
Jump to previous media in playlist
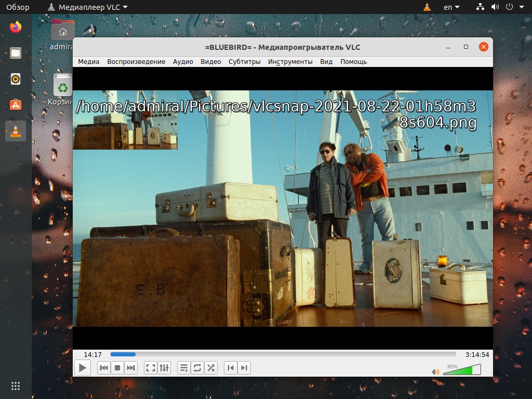click(x=104, y=368)
